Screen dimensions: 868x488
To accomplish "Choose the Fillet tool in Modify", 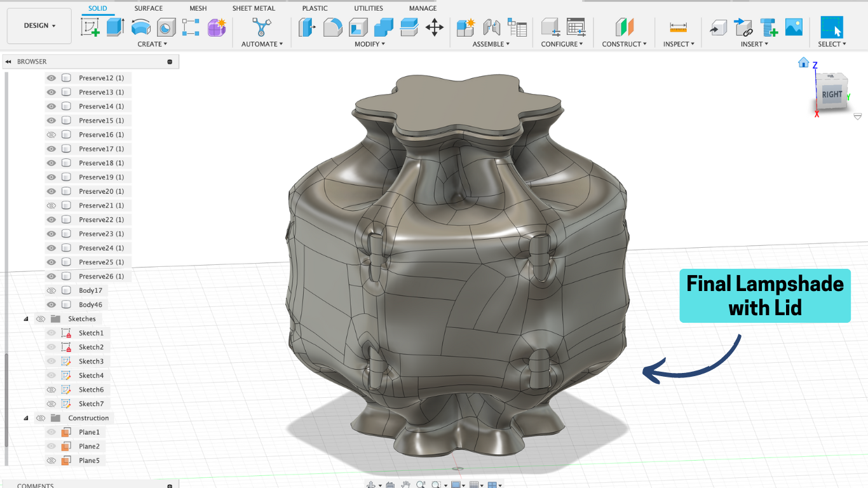I will point(332,27).
